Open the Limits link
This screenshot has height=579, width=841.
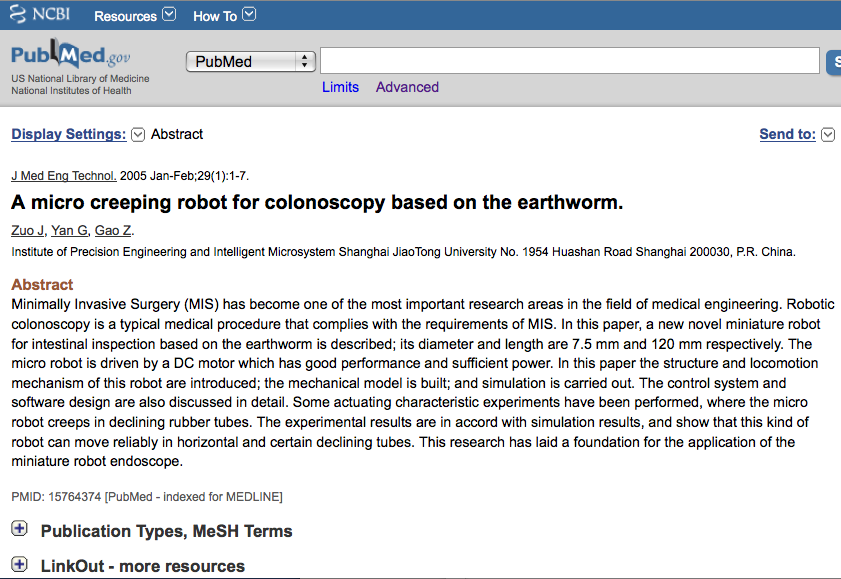[x=340, y=87]
